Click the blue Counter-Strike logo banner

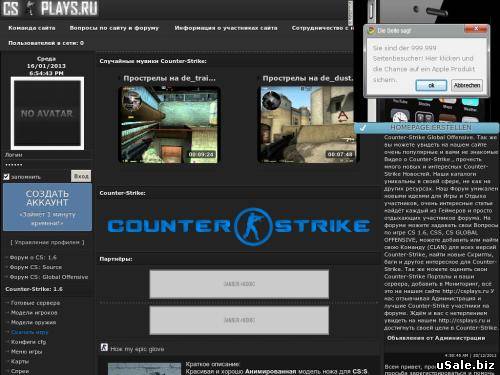238,226
